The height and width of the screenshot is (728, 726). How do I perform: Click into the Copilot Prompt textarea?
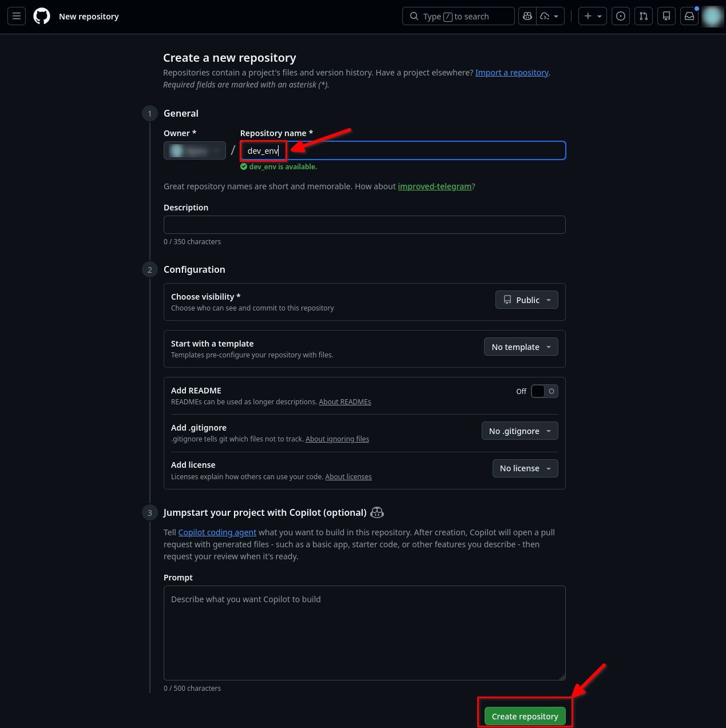pyautogui.click(x=364, y=632)
